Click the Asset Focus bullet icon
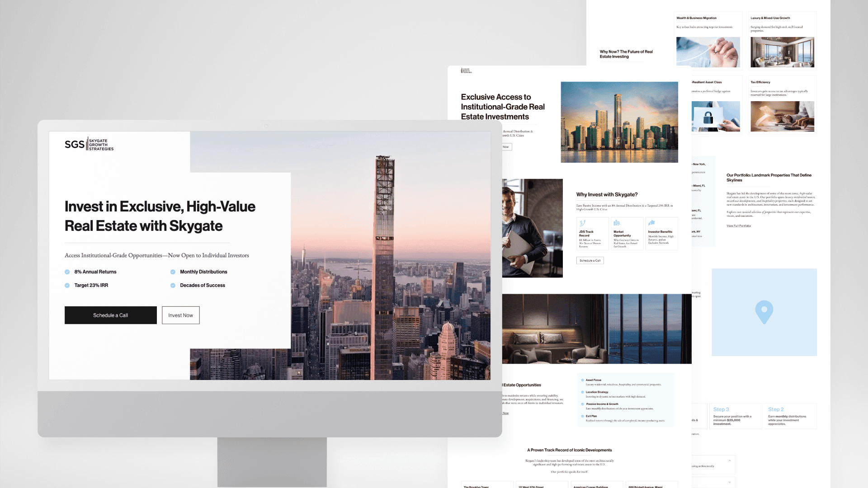Screen dimensions: 868x488 coord(582,380)
